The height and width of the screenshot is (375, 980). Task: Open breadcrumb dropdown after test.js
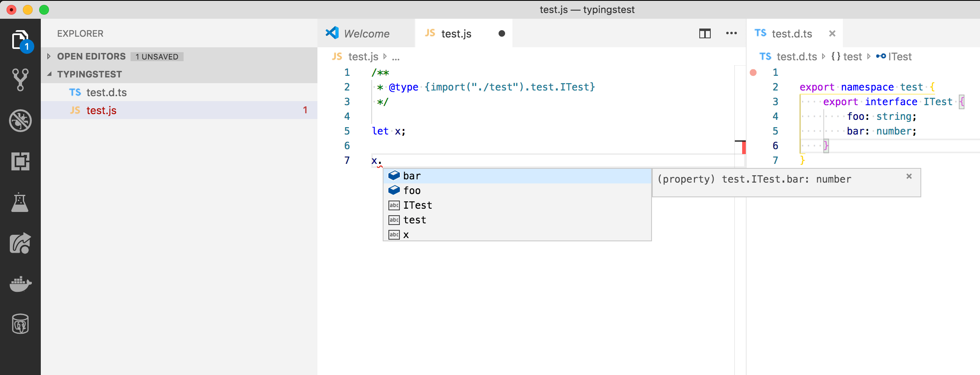[x=395, y=57]
